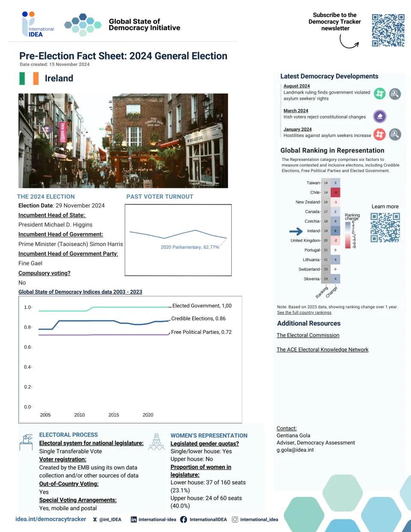
Task: Click the Chile row in the ranking chart
Action: (325, 193)
